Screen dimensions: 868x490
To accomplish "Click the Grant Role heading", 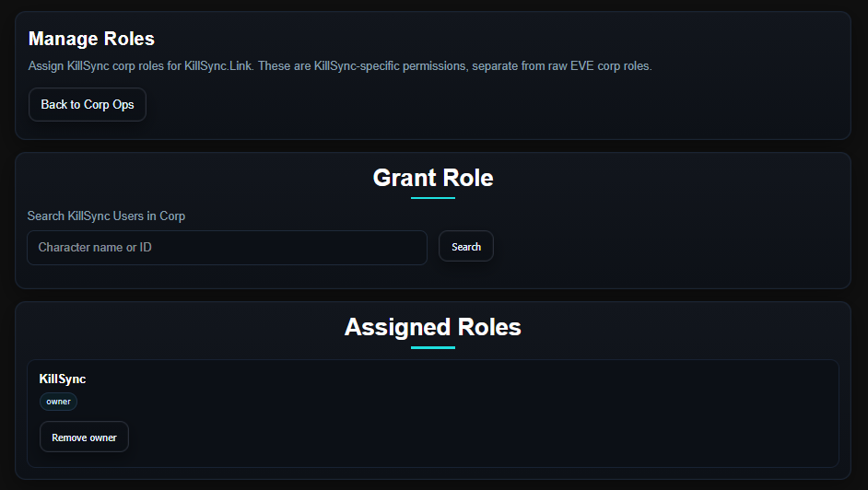I will coord(433,178).
